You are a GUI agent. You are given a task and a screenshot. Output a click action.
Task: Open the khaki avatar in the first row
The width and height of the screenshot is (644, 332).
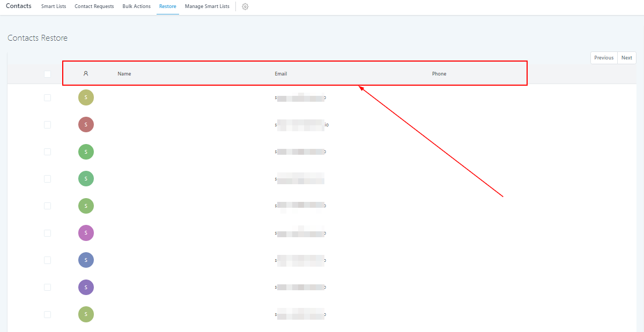click(86, 97)
